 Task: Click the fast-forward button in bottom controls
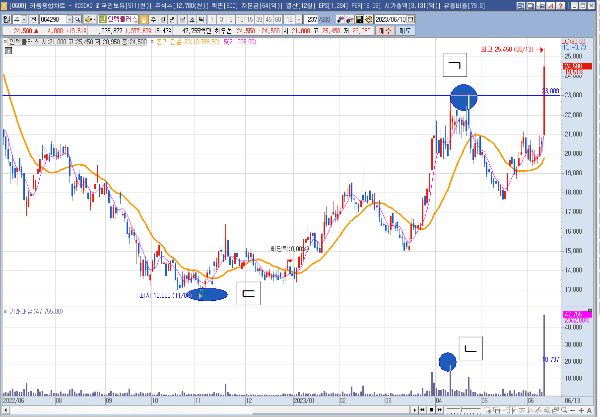(440, 410)
